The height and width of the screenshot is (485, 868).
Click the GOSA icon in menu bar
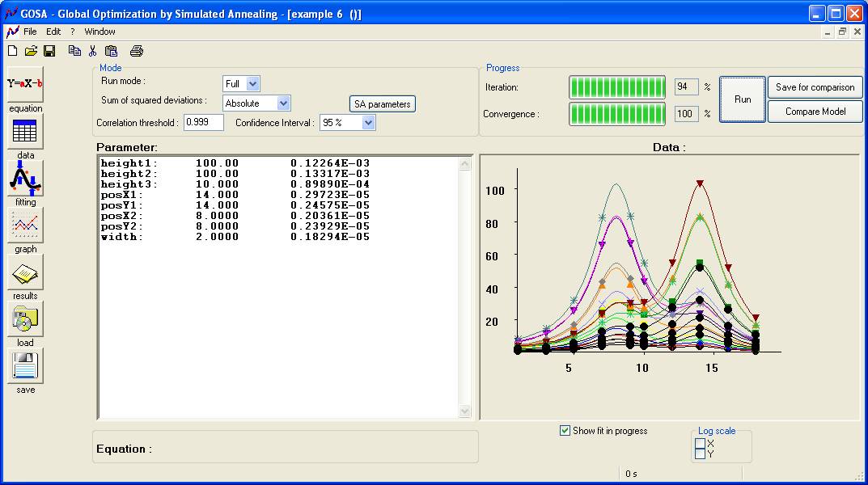12,32
